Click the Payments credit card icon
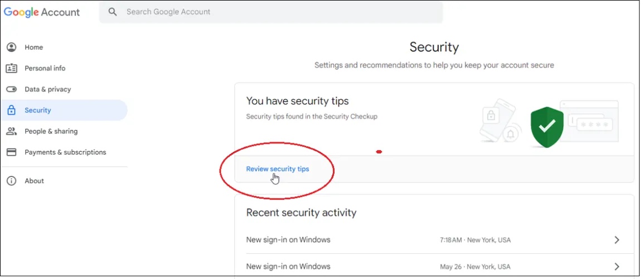Viewport: 644px width, 279px height. click(11, 152)
